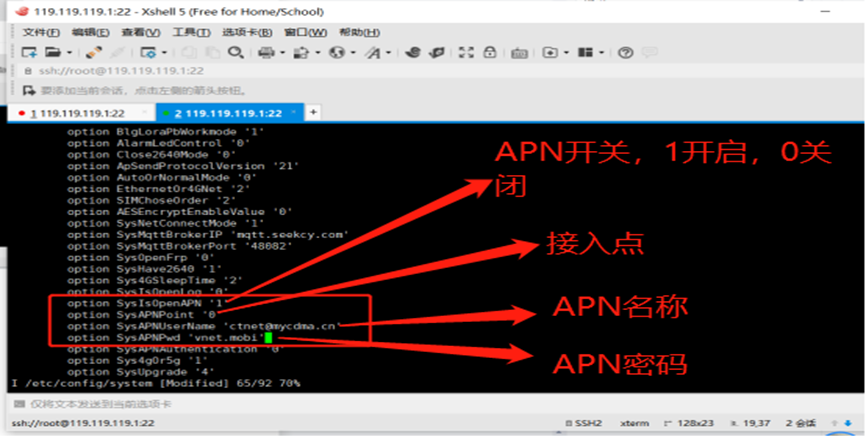Open the 选项卡(B) menu

coord(247,33)
